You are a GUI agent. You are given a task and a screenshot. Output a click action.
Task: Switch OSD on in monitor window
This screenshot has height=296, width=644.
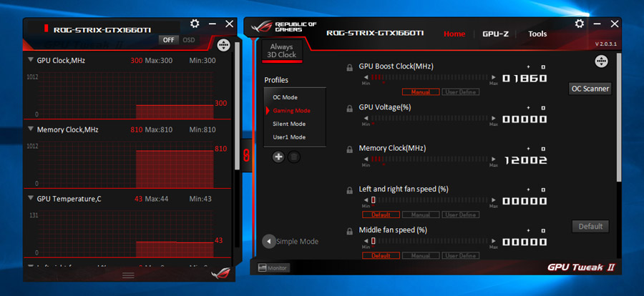(189, 40)
